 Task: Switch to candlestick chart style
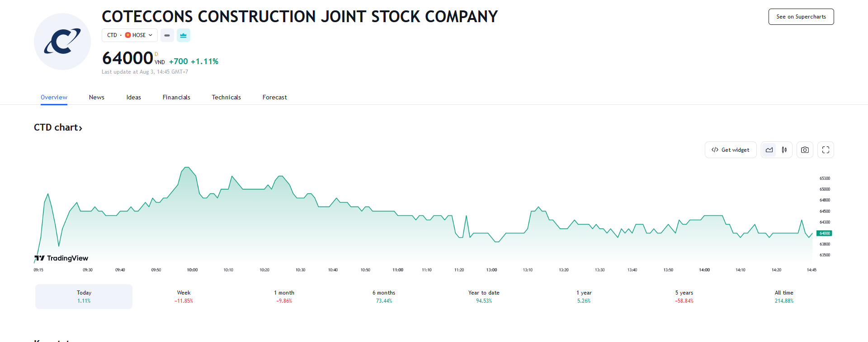pos(784,150)
